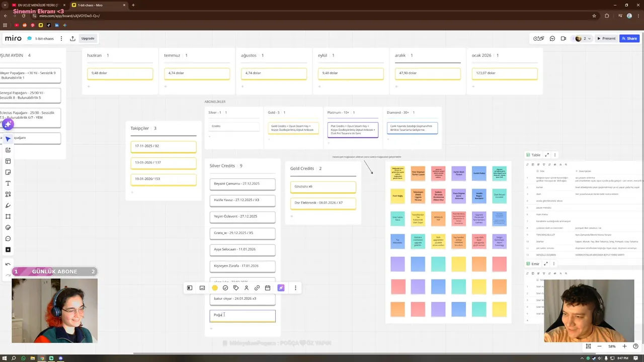The height and width of the screenshot is (362, 644).
Task: Select the Text tool
Action: coord(8,184)
